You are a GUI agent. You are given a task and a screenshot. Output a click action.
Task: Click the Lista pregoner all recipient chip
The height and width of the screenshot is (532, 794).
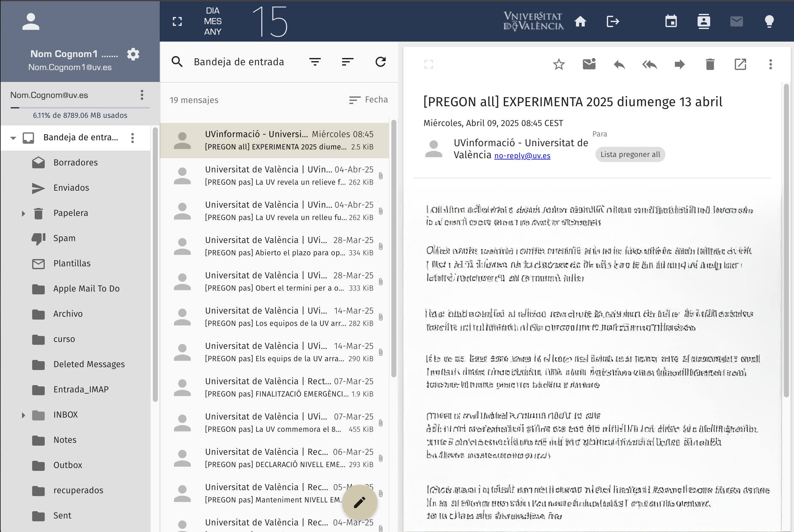click(x=630, y=154)
